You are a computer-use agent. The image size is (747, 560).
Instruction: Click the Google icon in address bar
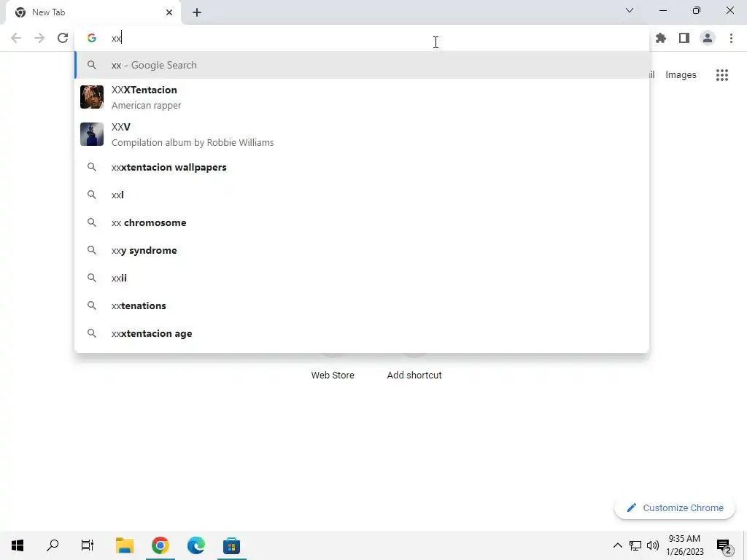tap(91, 38)
